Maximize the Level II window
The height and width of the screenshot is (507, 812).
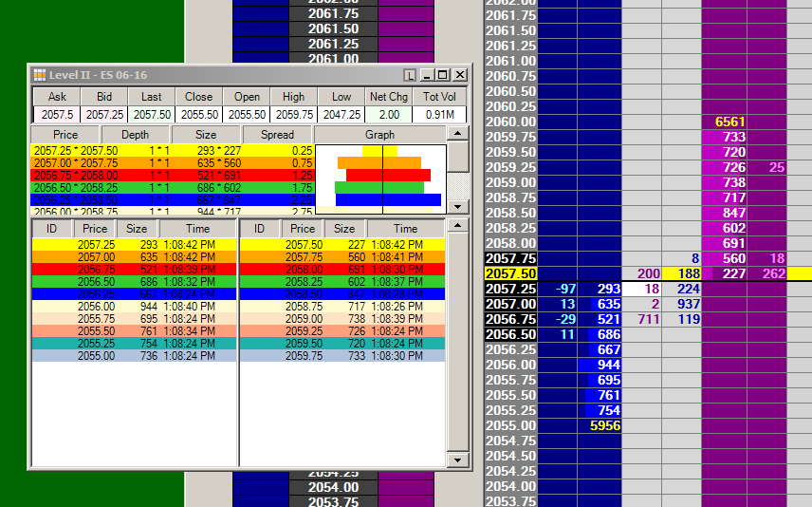coord(443,75)
